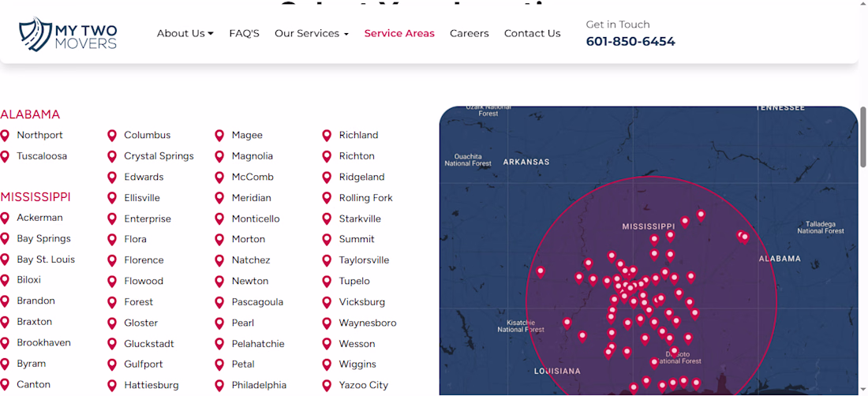
Task: Click the pin icon beside Natchez
Action: 219,260
